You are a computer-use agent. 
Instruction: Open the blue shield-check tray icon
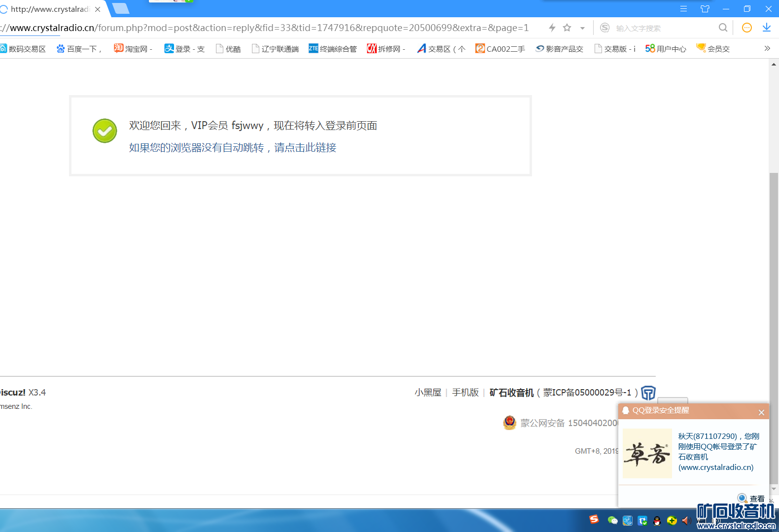point(642,521)
